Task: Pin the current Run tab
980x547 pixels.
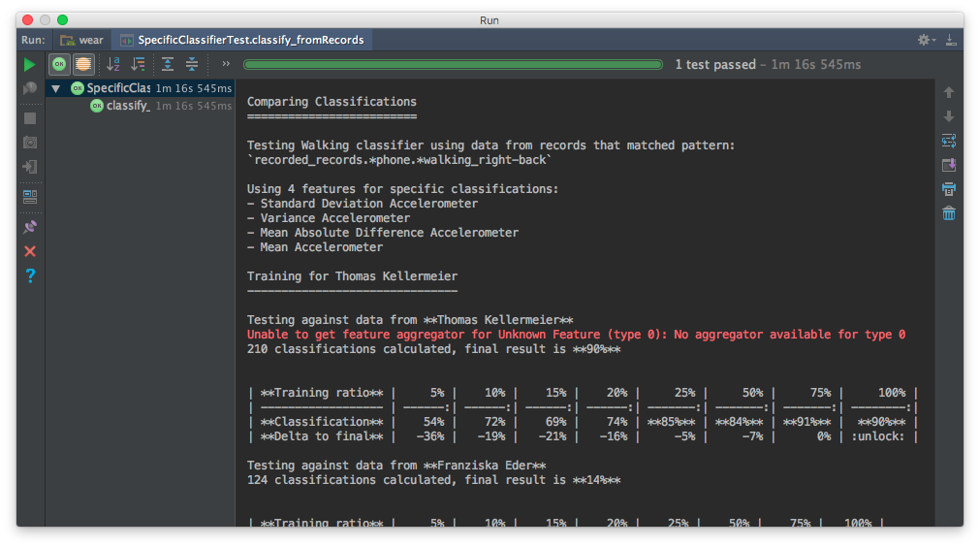Action: (30, 227)
